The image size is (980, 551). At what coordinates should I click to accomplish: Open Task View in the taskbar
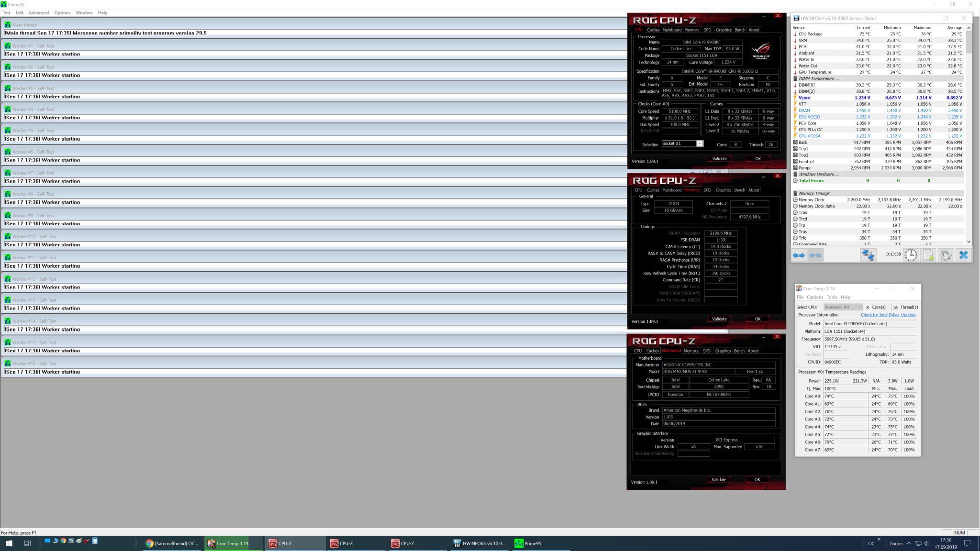(27, 543)
